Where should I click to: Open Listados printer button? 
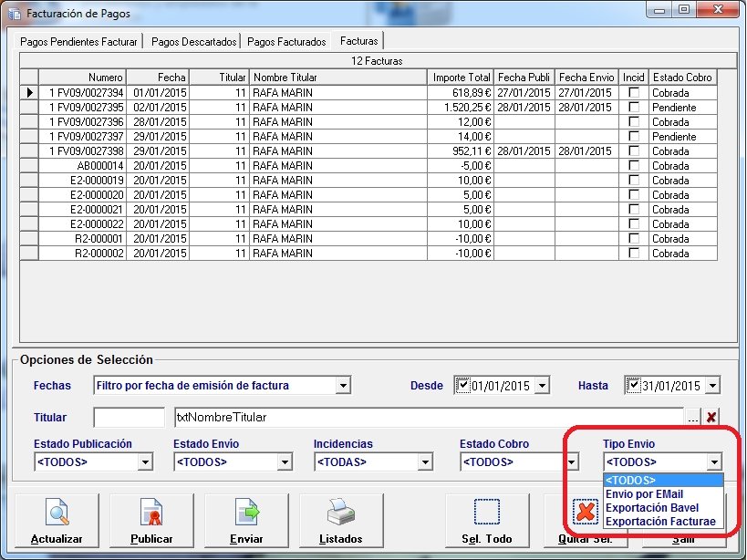click(341, 521)
